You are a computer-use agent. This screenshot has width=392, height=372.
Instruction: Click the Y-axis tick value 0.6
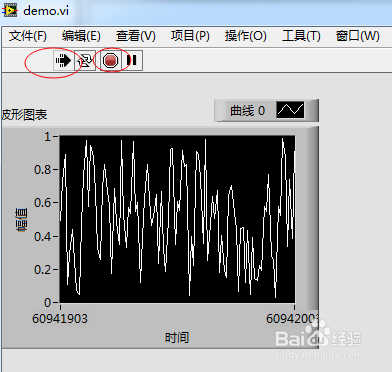pos(43,203)
